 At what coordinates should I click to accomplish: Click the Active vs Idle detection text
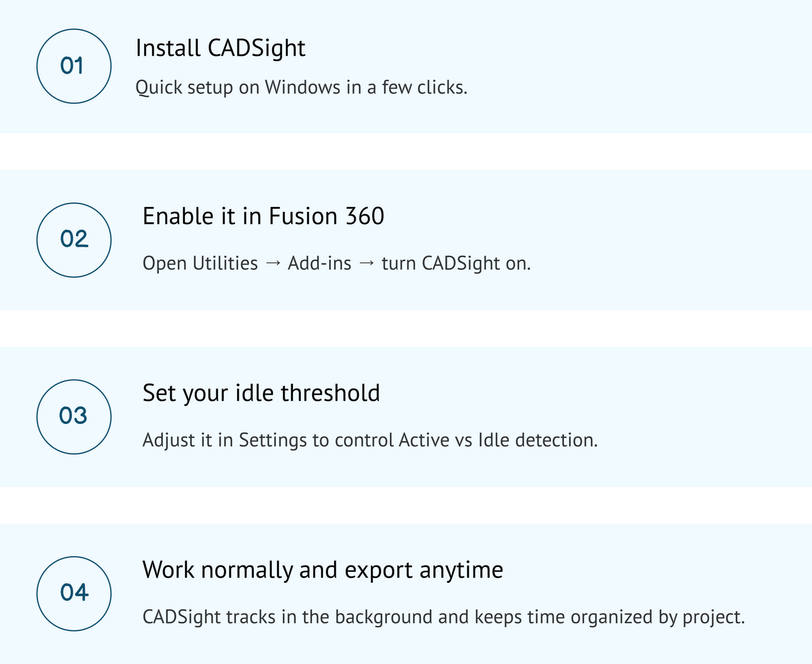click(x=498, y=440)
